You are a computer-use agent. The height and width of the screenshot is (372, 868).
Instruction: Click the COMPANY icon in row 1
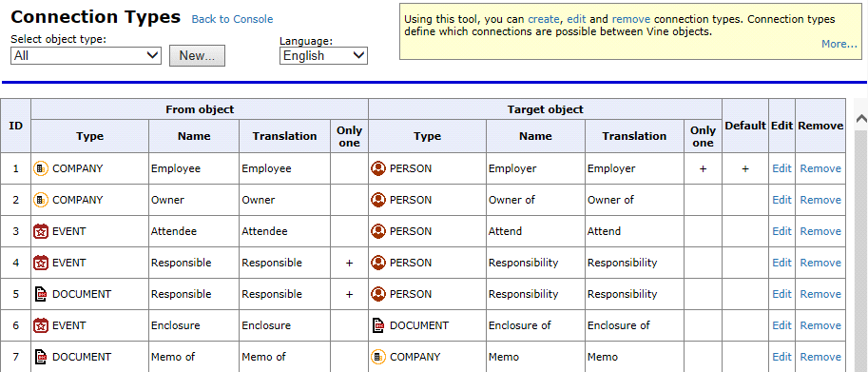41,168
